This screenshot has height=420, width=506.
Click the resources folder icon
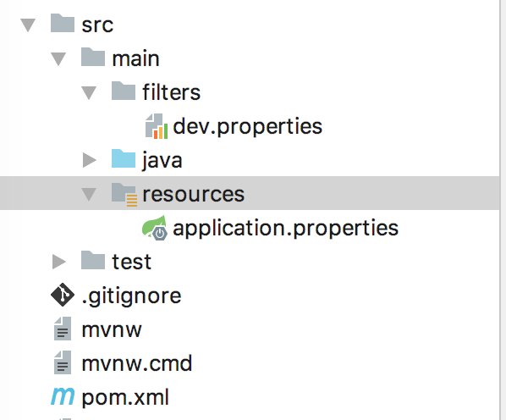click(x=124, y=195)
